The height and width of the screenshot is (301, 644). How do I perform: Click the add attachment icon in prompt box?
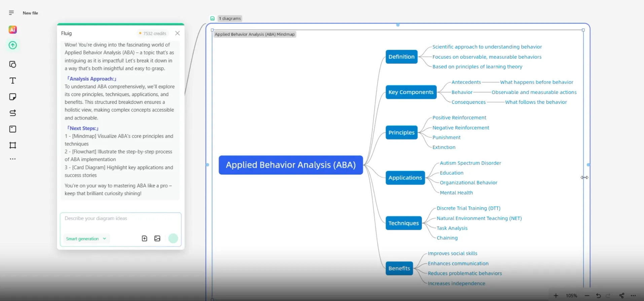(x=144, y=239)
